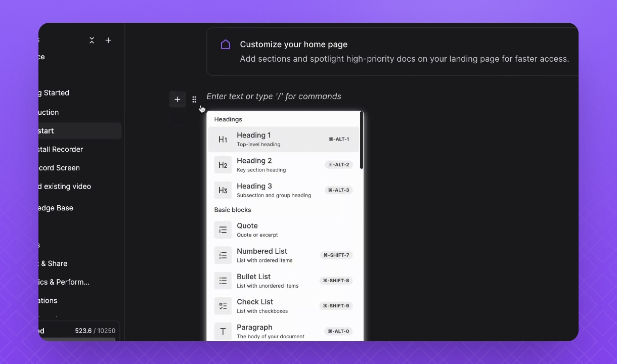This screenshot has height=364, width=617.
Task: Insert a Quote block
Action: click(283, 230)
